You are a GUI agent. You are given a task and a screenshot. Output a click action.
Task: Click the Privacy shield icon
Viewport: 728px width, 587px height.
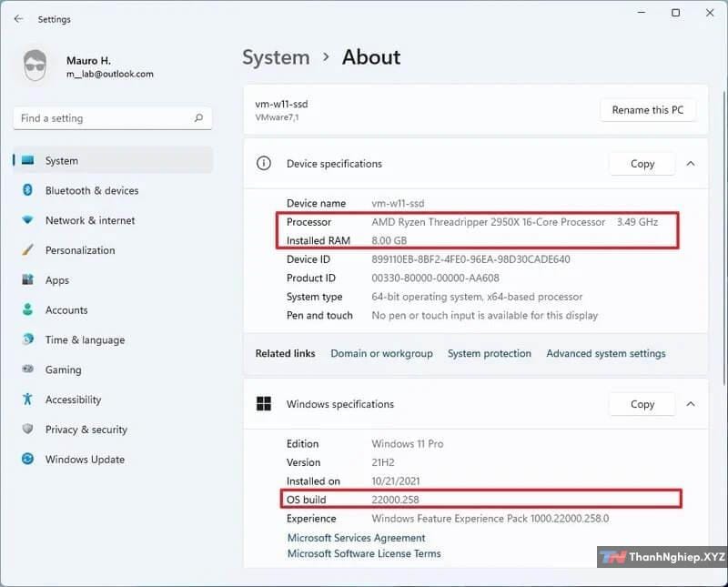tap(28, 430)
